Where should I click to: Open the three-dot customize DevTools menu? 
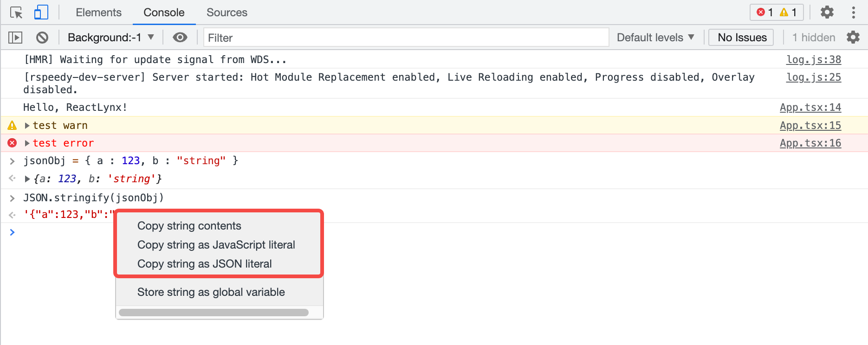(854, 13)
